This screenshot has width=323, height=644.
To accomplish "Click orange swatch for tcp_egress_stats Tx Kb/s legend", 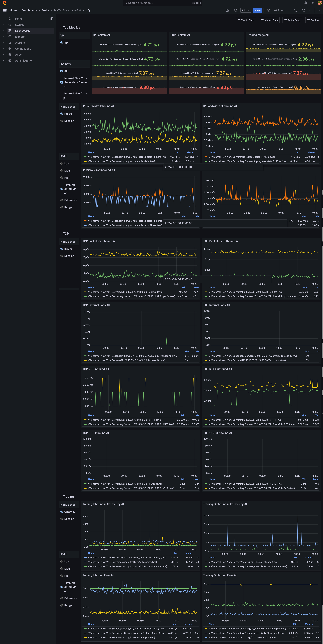I will pyautogui.click(x=206, y=157).
